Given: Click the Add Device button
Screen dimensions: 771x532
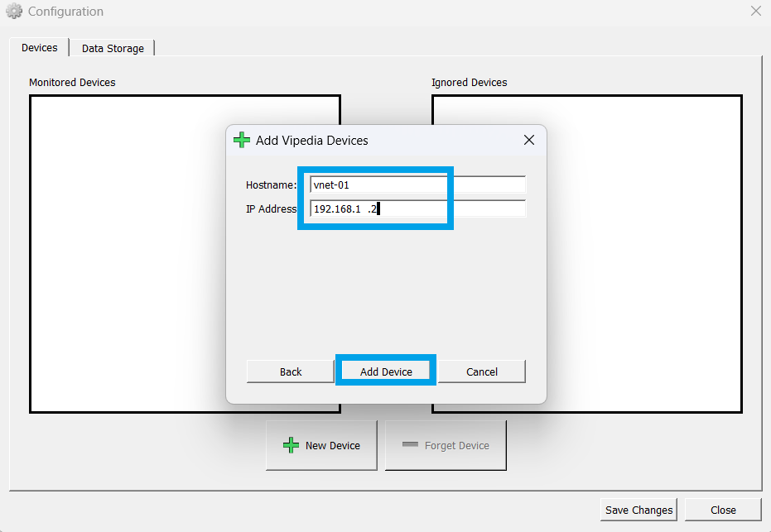Looking at the screenshot, I should (x=386, y=371).
